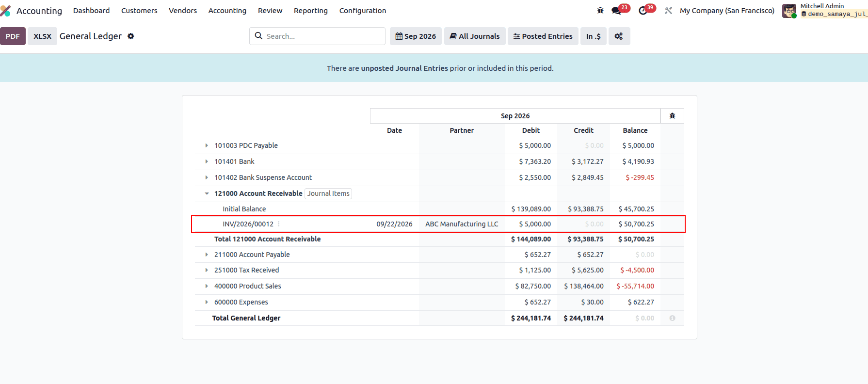Screen dimensions: 868x384
Task: Click the Debit column header
Action: 531,130
